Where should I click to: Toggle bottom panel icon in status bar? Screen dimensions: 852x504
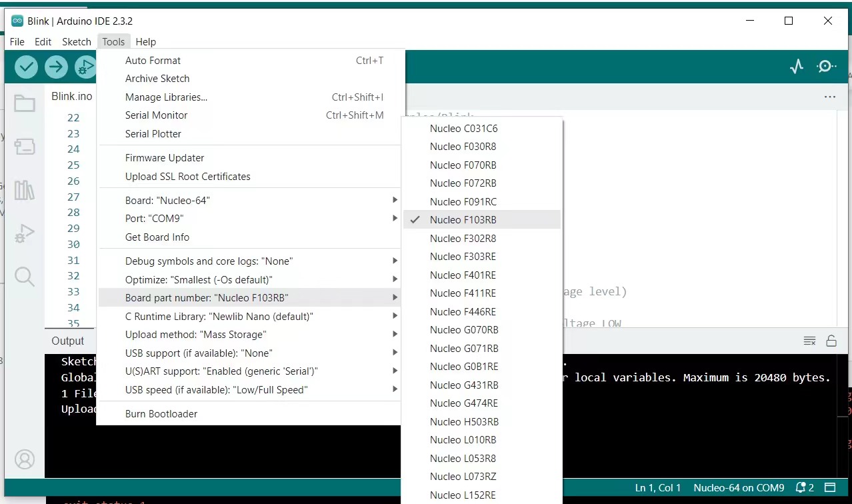[830, 488]
